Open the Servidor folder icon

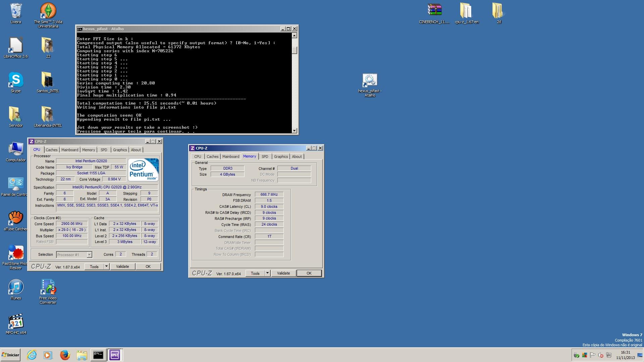16,117
